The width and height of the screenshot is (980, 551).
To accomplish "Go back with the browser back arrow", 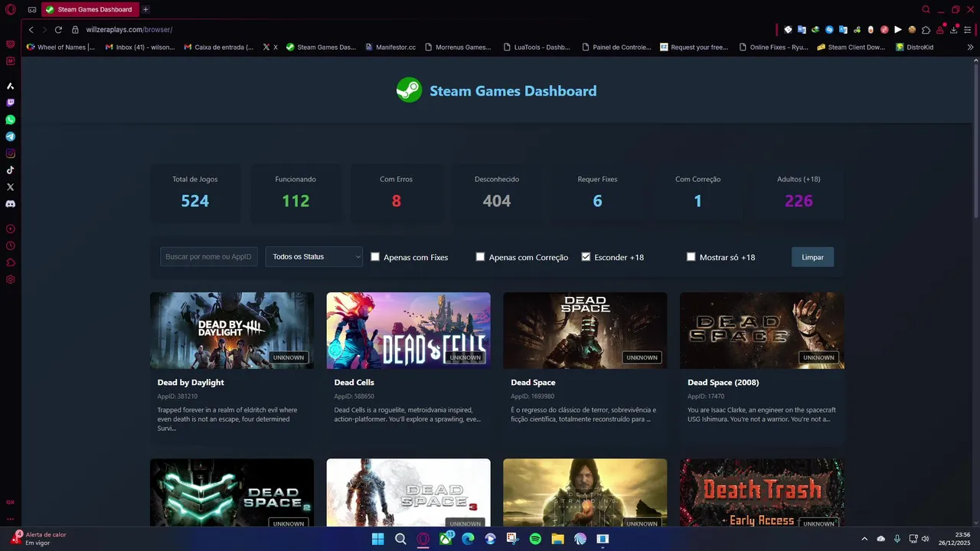I will (31, 30).
